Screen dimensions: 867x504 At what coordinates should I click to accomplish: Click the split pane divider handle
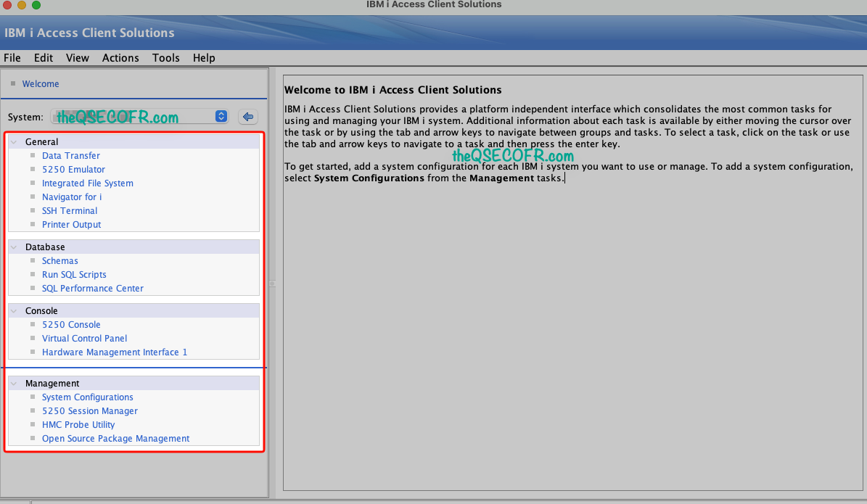coord(272,284)
